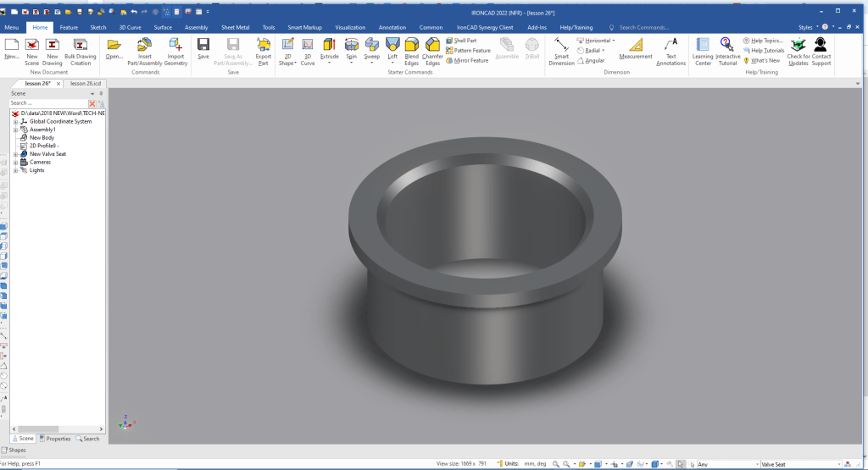Open the Horizontal dimension dropdown
Screen dimensions: 868x470
615,41
